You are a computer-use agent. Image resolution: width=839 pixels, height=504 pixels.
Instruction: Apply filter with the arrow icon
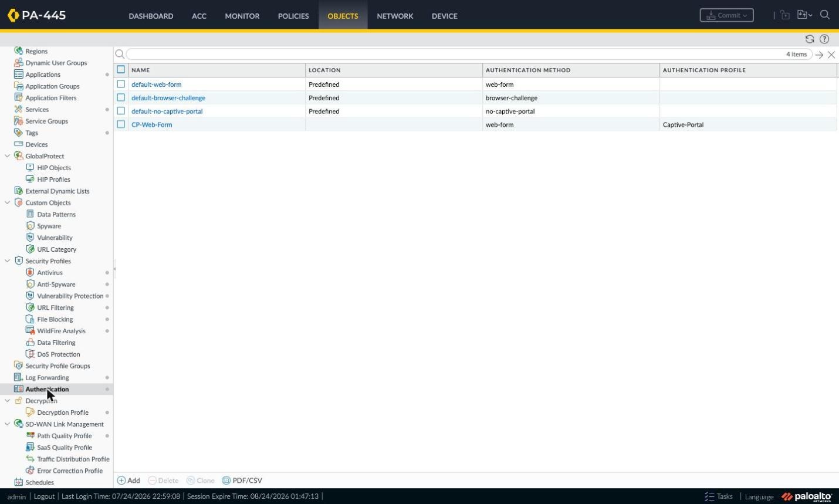819,55
